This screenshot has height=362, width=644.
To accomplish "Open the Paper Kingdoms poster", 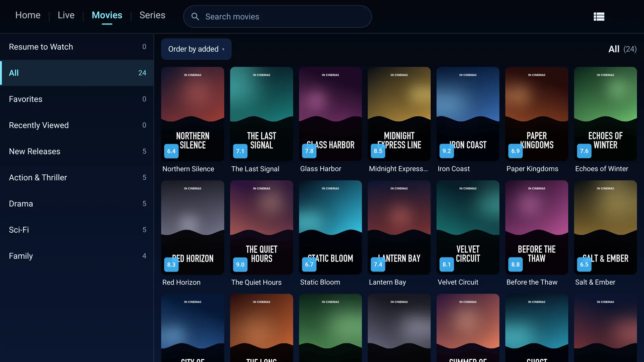I will 537,114.
